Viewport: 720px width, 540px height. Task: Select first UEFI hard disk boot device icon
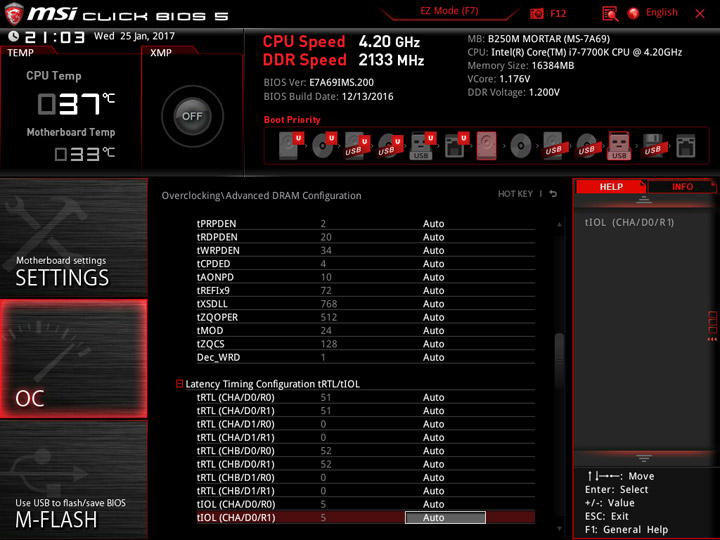point(291,146)
